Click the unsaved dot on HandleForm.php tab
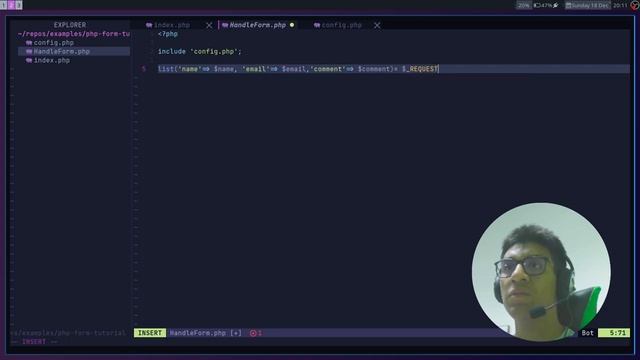This screenshot has height=360, width=640. point(292,25)
